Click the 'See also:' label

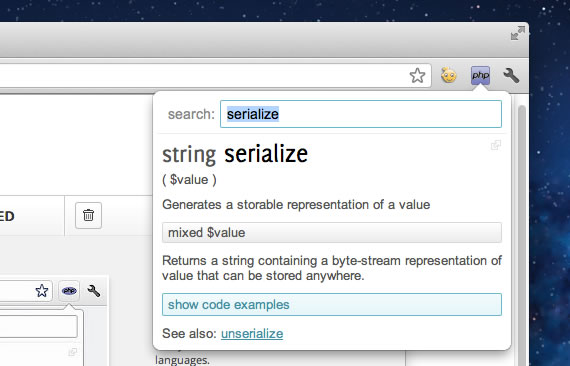(189, 334)
